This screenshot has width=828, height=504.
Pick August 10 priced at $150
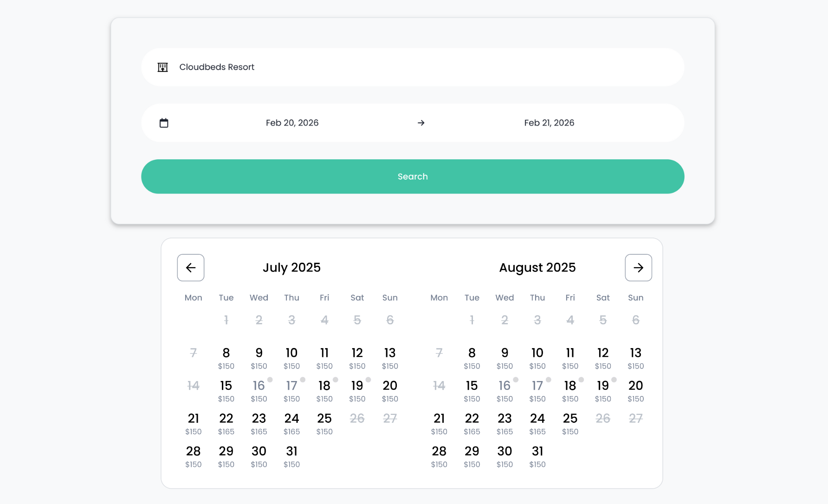(x=537, y=358)
